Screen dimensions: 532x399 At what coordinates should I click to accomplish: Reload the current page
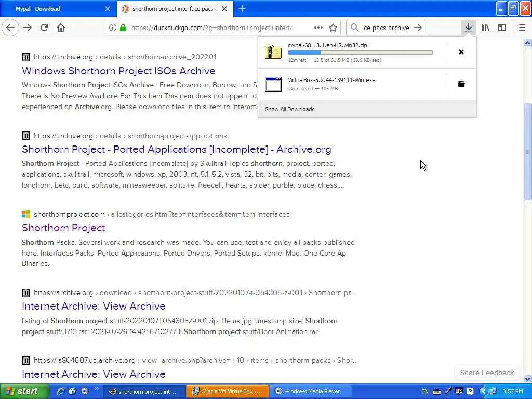pos(45,28)
